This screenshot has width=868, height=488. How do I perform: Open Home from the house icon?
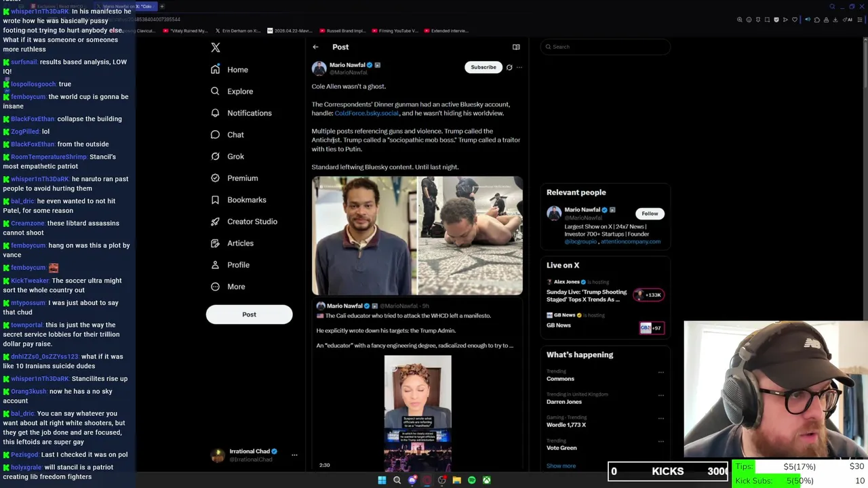click(215, 70)
